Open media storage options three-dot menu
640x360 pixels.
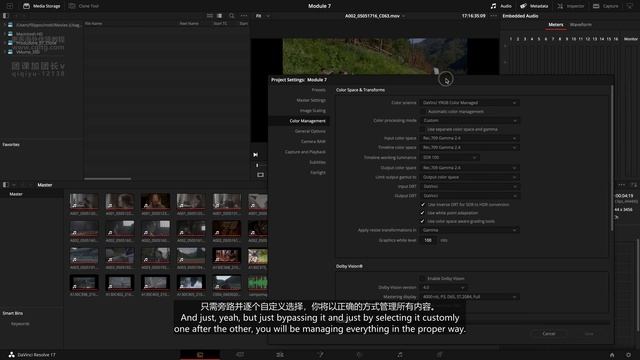click(x=244, y=16)
